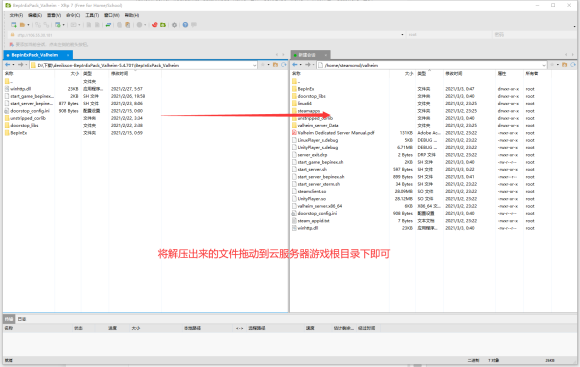Refresh the remote valheim directory listing
Image resolution: width=580 pixels, height=367 pixels.
coord(573,65)
